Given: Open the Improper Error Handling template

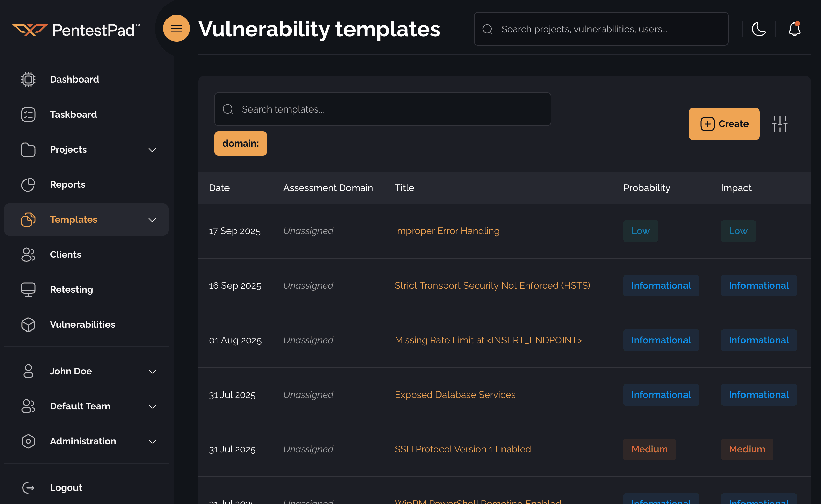Looking at the screenshot, I should point(447,231).
